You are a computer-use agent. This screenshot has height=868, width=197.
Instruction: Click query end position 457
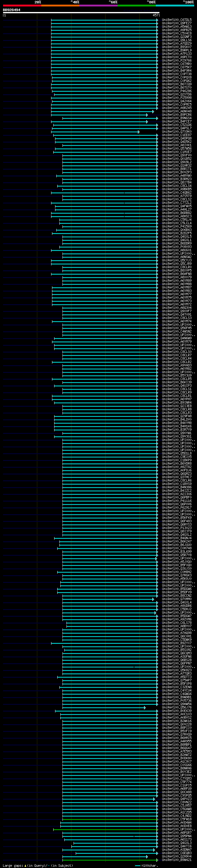(155, 15)
